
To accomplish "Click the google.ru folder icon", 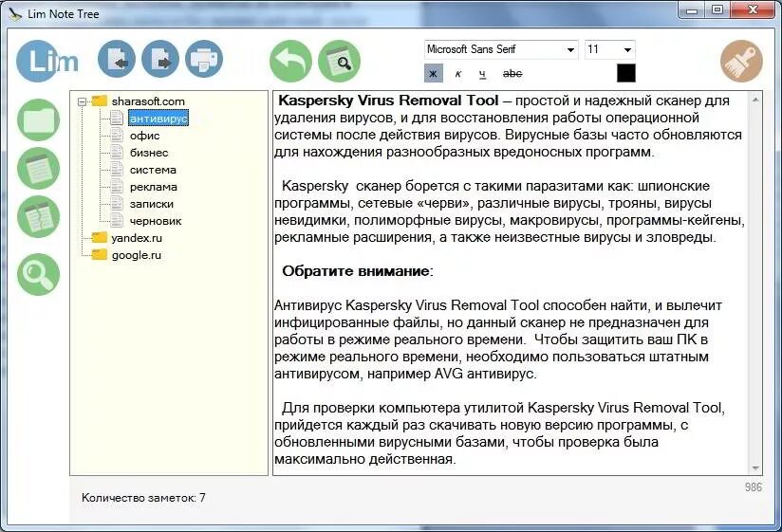I will [100, 254].
